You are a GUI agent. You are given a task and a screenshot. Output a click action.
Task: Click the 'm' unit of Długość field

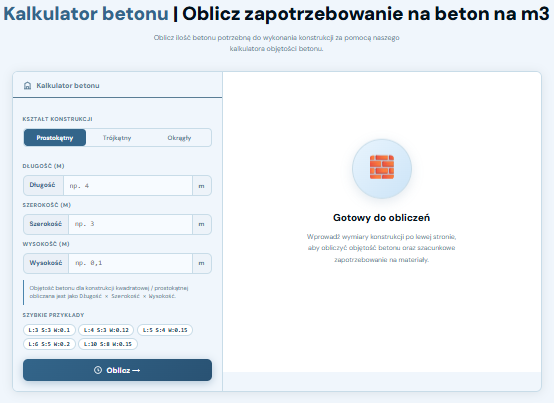click(202, 185)
